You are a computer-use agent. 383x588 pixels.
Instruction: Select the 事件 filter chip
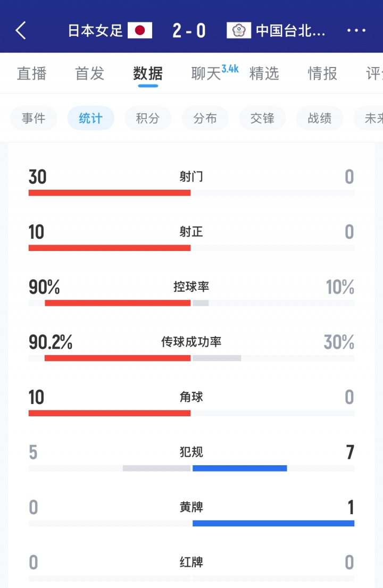(x=34, y=118)
